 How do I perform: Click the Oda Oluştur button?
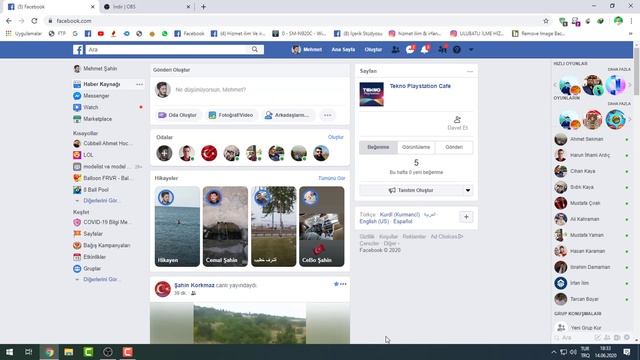[x=178, y=115]
